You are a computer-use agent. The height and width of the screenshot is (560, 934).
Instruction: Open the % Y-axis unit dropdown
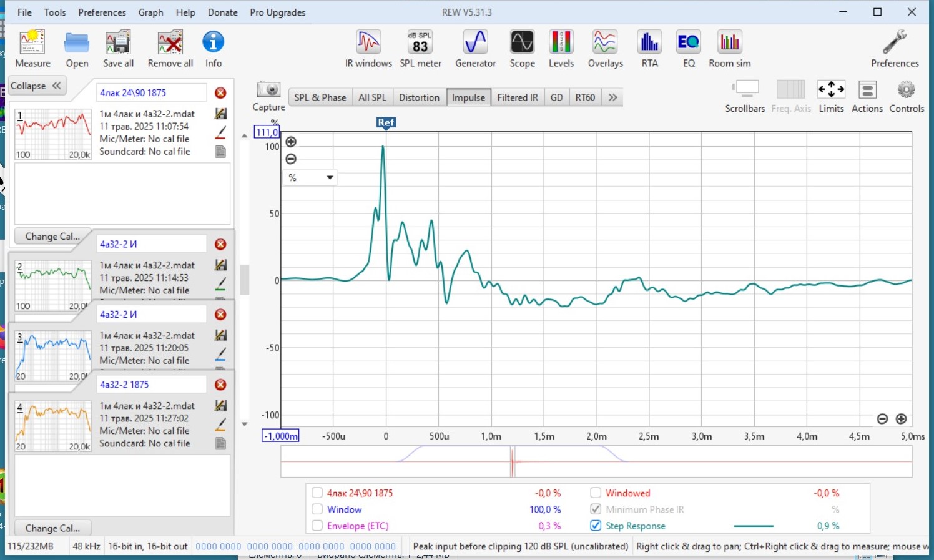(310, 178)
